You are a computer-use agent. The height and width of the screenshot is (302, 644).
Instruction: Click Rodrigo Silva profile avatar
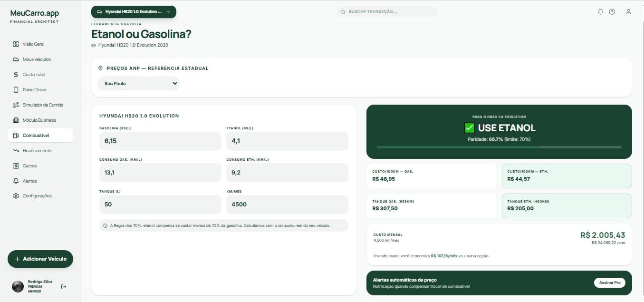click(18, 286)
